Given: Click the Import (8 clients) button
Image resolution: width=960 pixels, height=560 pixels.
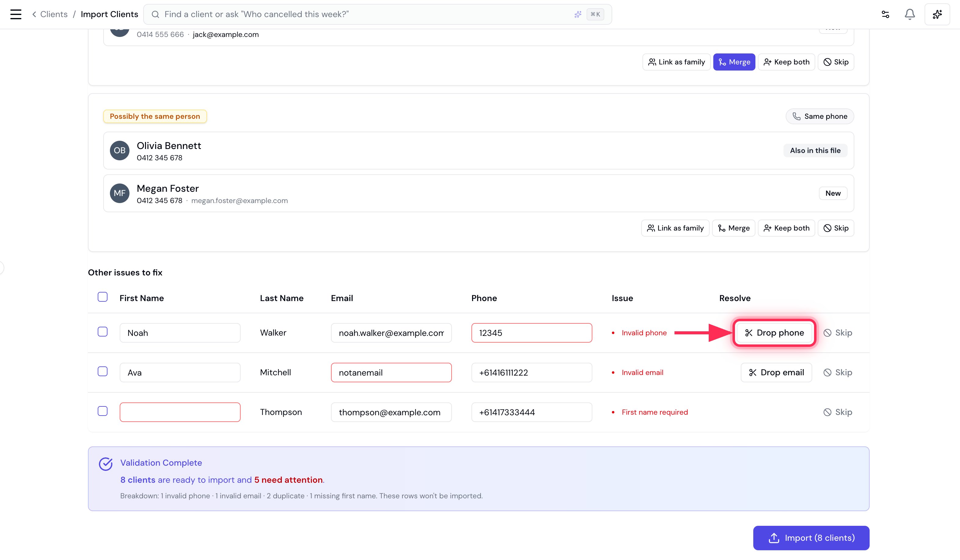Looking at the screenshot, I should click(x=811, y=538).
